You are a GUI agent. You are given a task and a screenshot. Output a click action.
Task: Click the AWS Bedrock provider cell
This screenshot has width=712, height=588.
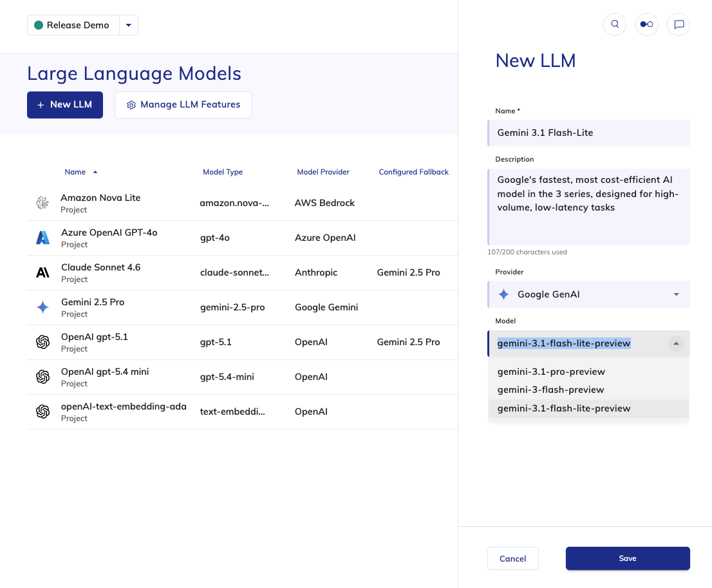(x=324, y=203)
